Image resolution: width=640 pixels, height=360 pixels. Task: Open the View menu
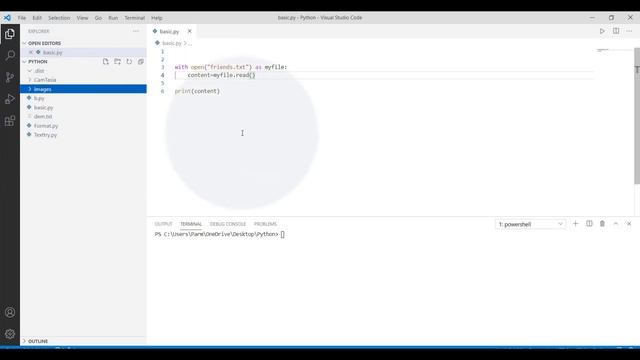(82, 18)
